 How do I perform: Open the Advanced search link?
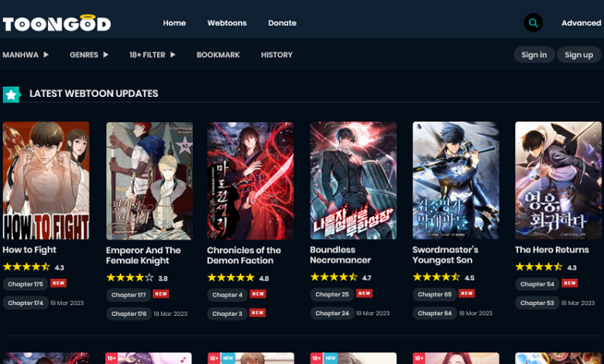[581, 23]
